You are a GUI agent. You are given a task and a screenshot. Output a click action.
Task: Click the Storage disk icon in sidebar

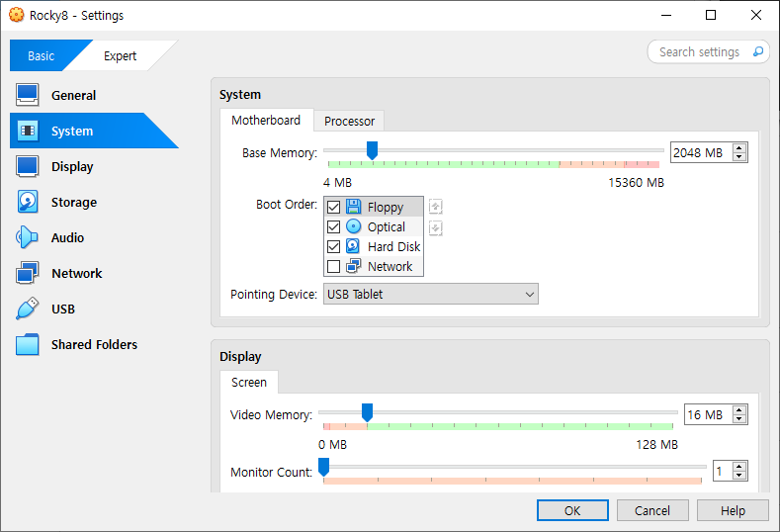tap(27, 202)
